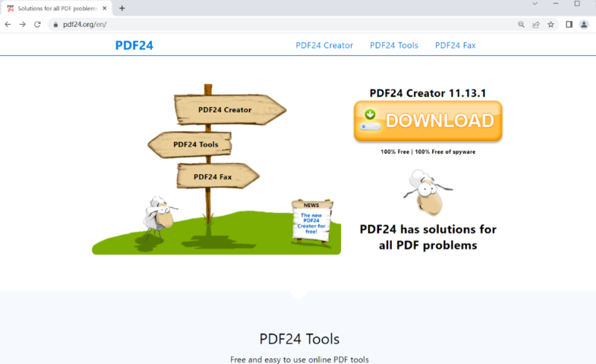This screenshot has height=364, width=596.
Task: Click the PDF24 Tools wooden signpost
Action: (190, 144)
